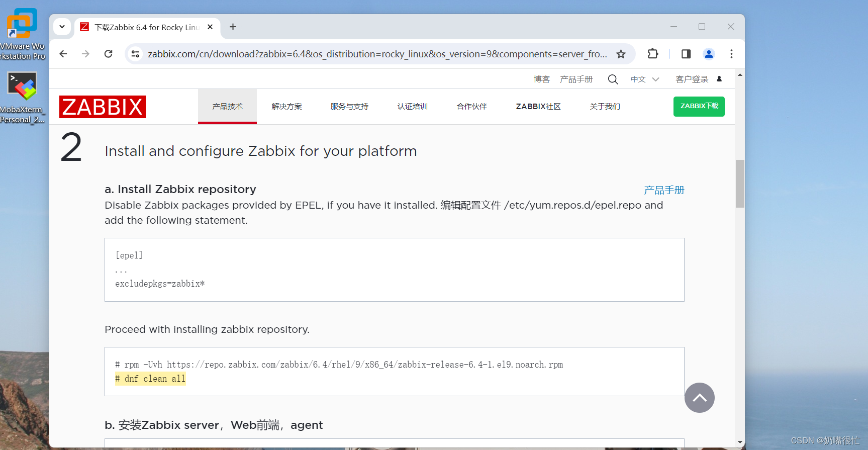Open the 服务与支持 navigation menu
This screenshot has height=450, width=868.
pyautogui.click(x=349, y=107)
